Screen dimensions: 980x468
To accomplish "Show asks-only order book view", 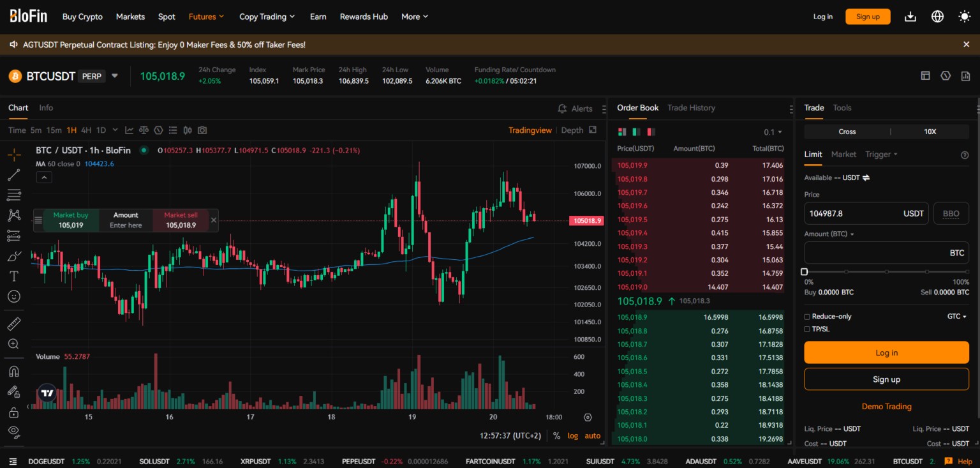I will click(x=651, y=132).
